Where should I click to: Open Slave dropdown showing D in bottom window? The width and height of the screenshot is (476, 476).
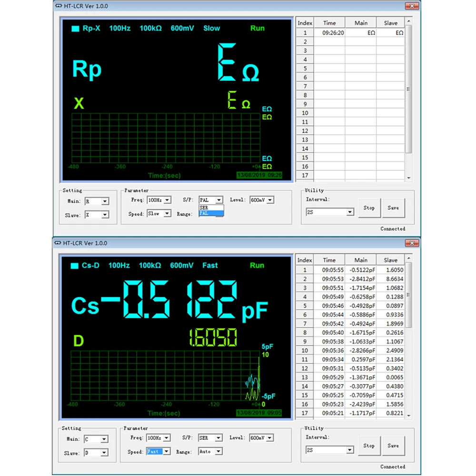pos(96,453)
